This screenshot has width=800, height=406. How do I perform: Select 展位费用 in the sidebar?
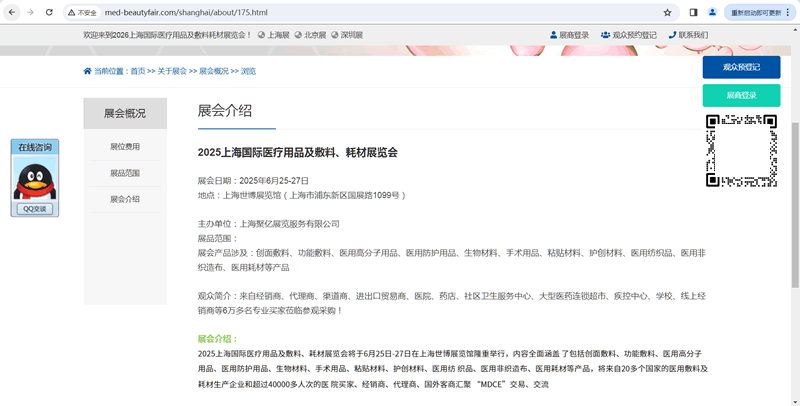point(125,147)
